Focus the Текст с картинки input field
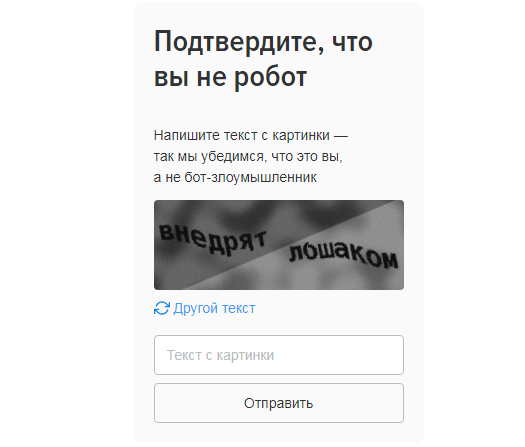 tap(279, 355)
